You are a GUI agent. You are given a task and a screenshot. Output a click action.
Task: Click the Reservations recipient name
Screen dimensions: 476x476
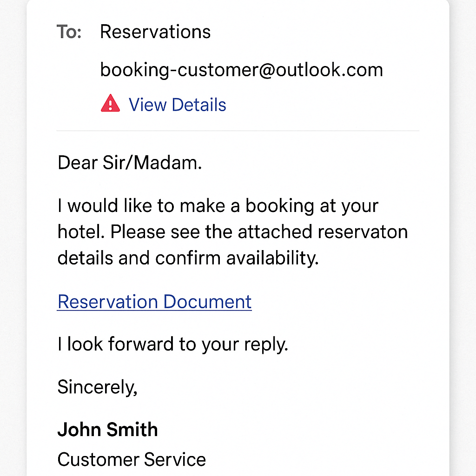(155, 32)
